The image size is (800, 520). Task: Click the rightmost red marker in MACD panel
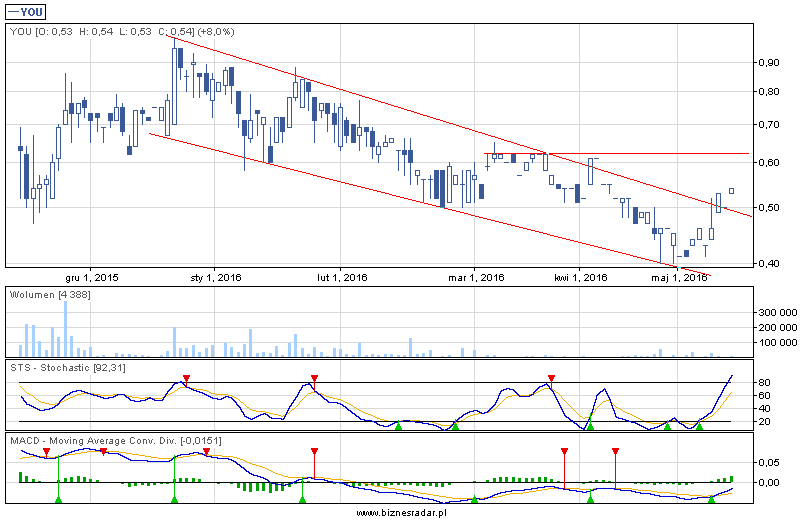[615, 451]
